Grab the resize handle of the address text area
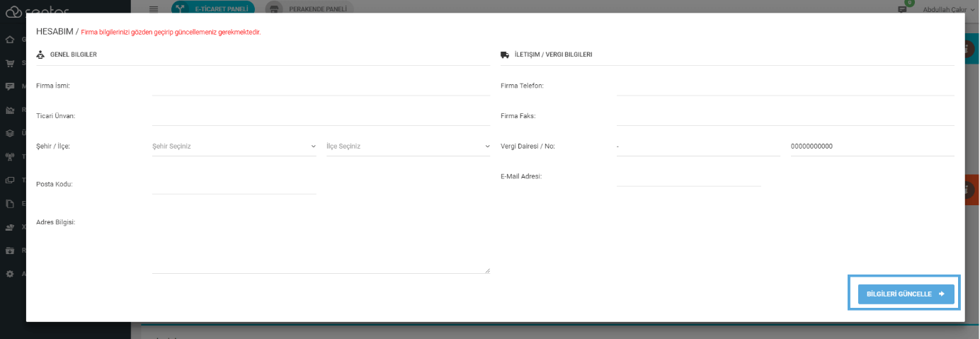 pos(487,270)
